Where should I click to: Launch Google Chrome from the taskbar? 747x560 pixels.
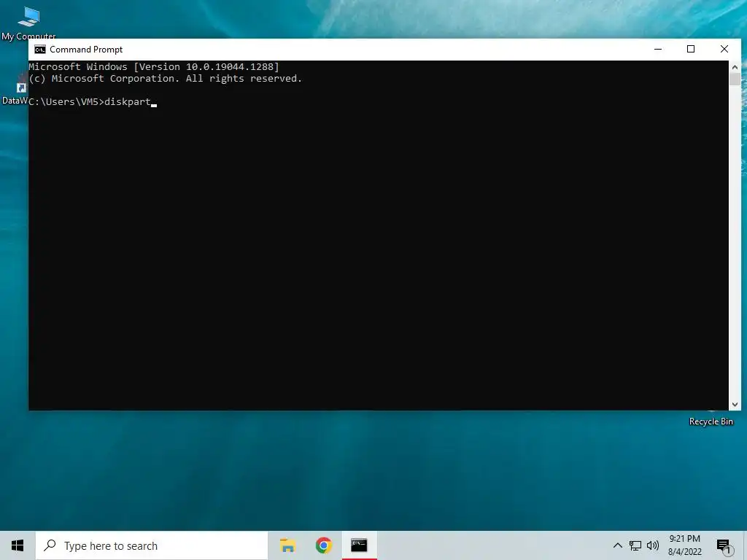(323, 545)
